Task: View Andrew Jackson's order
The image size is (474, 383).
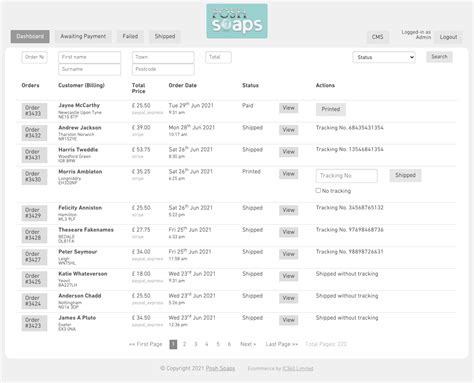Action: click(288, 130)
